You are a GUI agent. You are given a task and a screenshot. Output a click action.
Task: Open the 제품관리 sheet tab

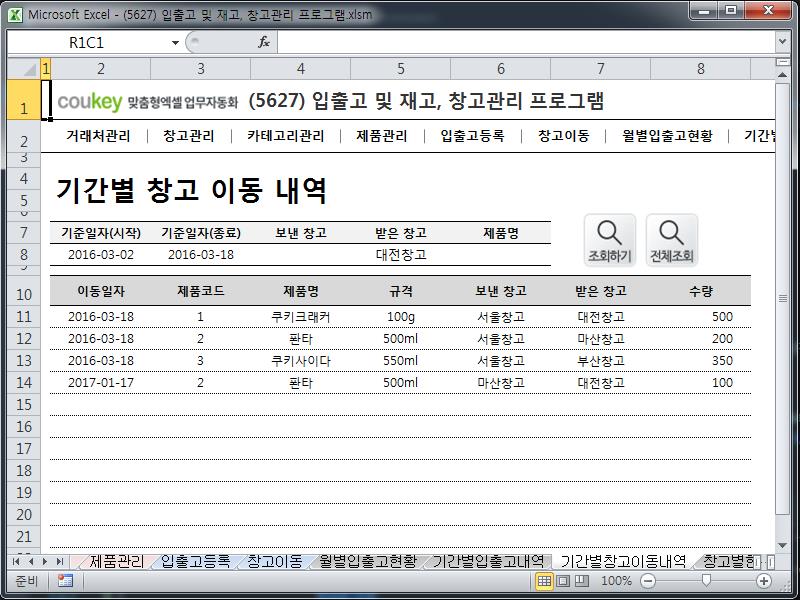click(116, 562)
